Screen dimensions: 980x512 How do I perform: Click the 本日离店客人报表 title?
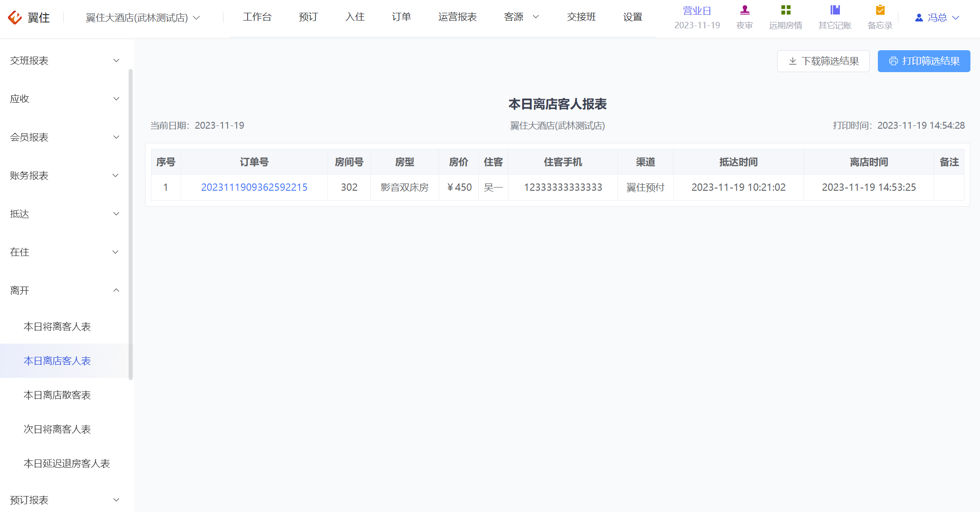point(558,104)
